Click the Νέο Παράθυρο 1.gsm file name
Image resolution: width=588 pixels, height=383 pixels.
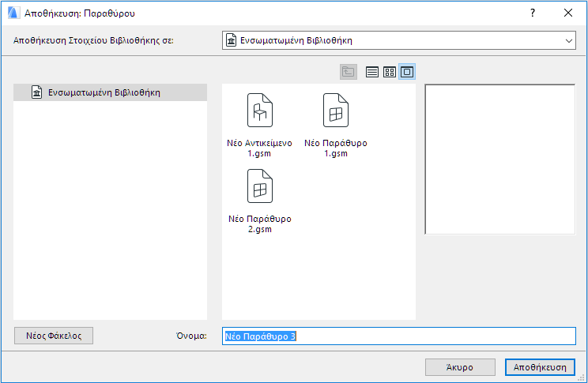(x=336, y=148)
